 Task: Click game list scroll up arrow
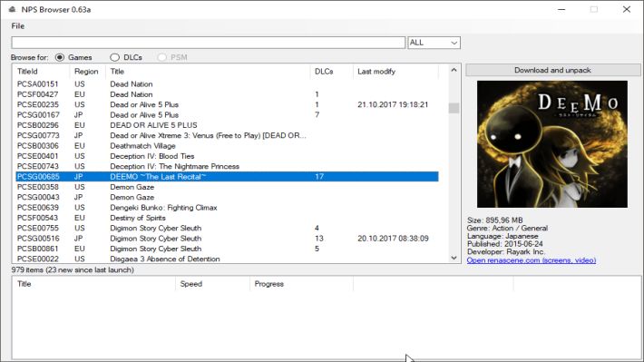coord(454,70)
